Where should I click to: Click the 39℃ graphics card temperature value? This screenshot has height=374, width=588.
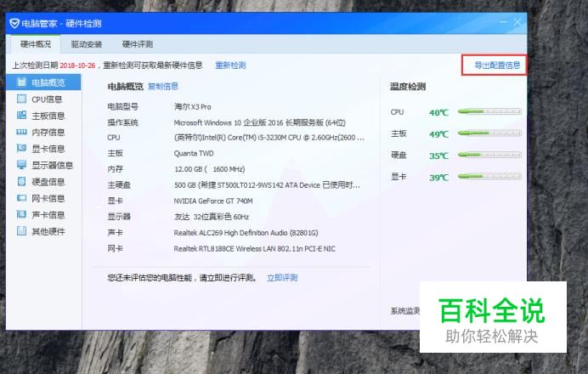tap(438, 178)
